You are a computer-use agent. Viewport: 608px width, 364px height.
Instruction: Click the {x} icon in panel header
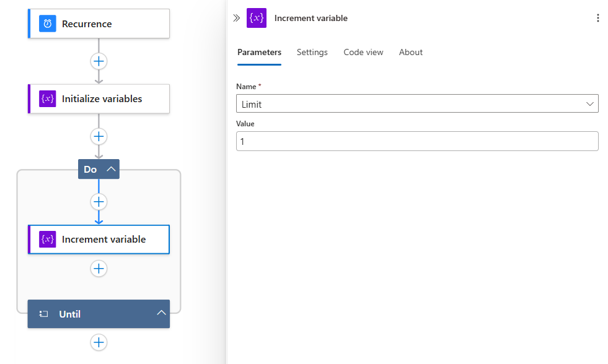pos(256,18)
